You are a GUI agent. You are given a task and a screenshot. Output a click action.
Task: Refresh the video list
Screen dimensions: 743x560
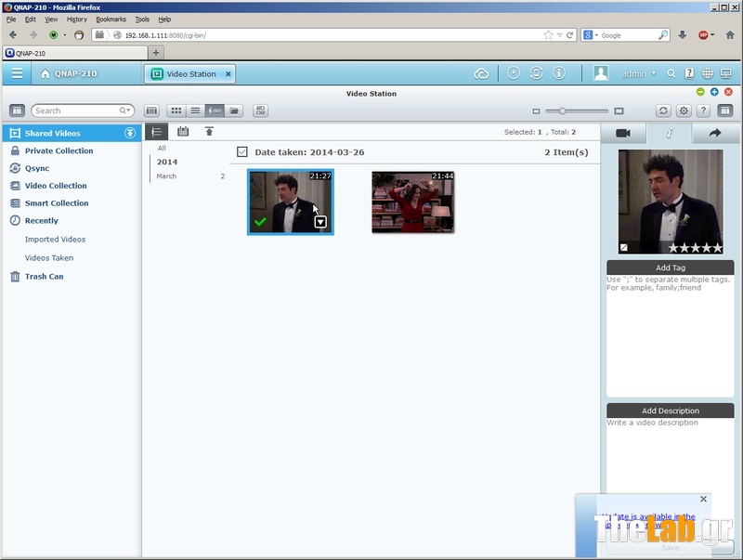(x=663, y=111)
